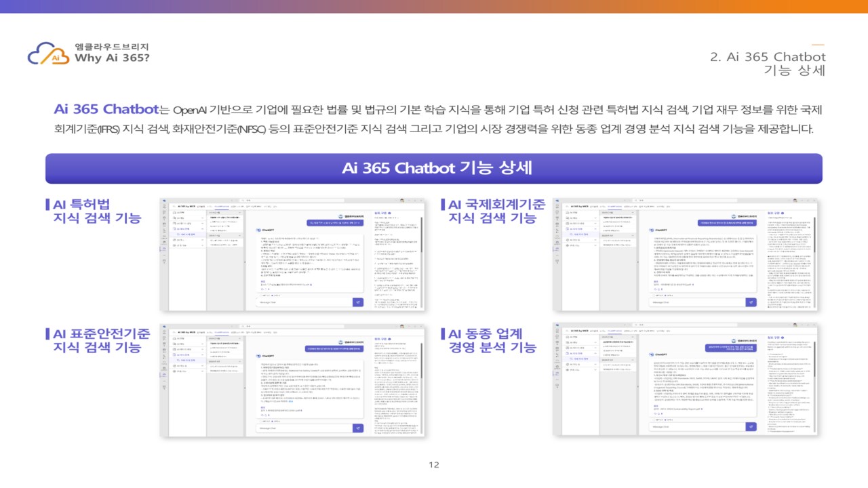This screenshot has width=868, height=488.
Task: Open the underlined ChatGPT tab in the AI 국제회계기준 screenshot
Action: coord(615,206)
